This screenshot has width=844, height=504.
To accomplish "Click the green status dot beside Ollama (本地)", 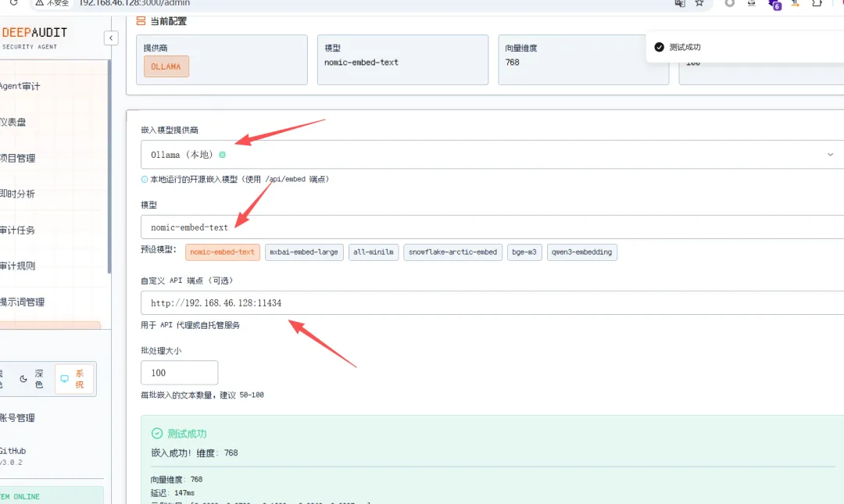I will 222,155.
